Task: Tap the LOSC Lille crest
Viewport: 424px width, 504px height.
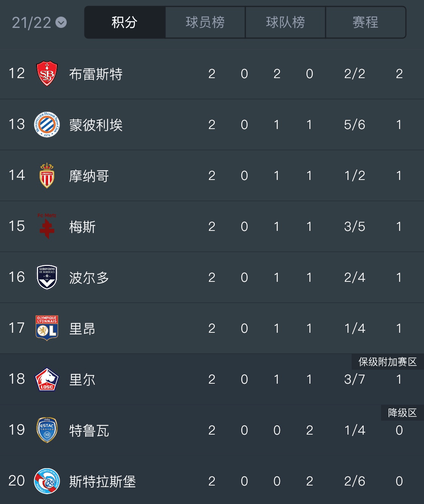Action: [47, 379]
